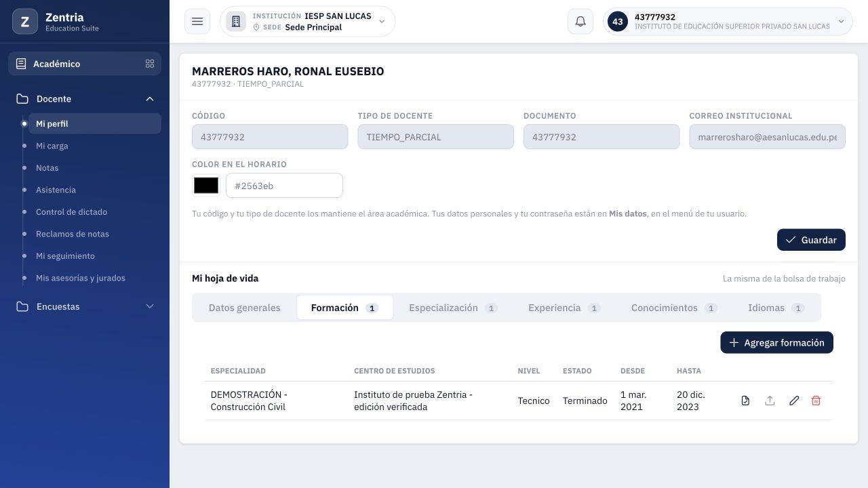View document icon for Construcción Civil row
This screenshot has height=488, width=868.
(x=745, y=401)
